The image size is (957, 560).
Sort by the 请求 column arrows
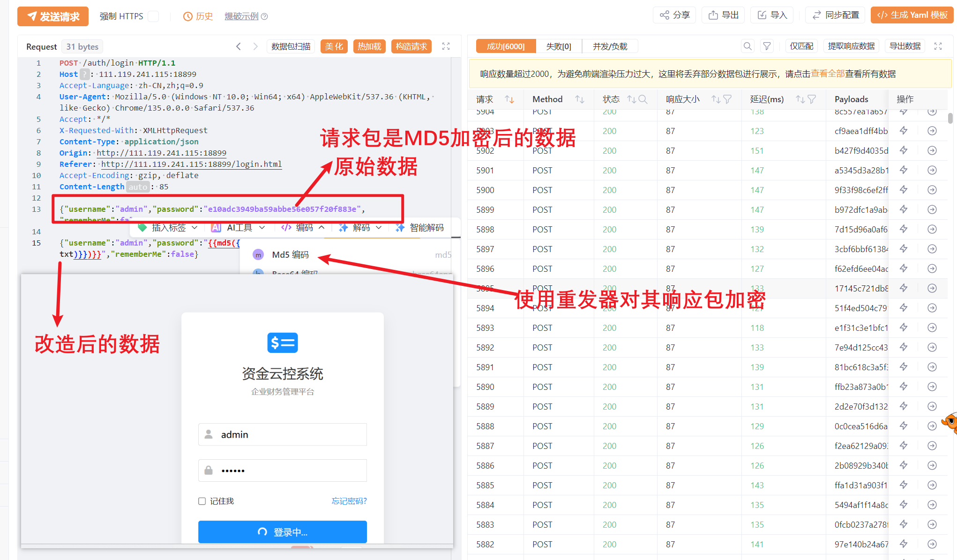tap(509, 99)
